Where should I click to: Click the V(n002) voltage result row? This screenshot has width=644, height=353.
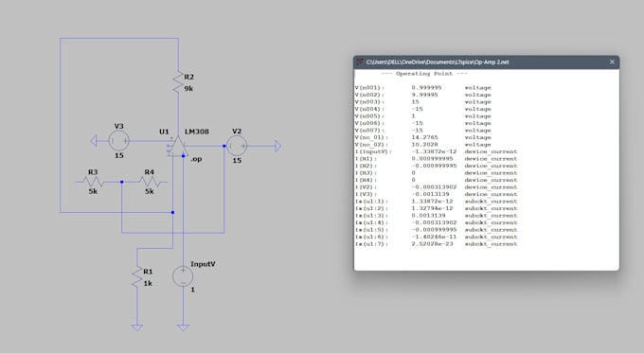click(x=423, y=95)
